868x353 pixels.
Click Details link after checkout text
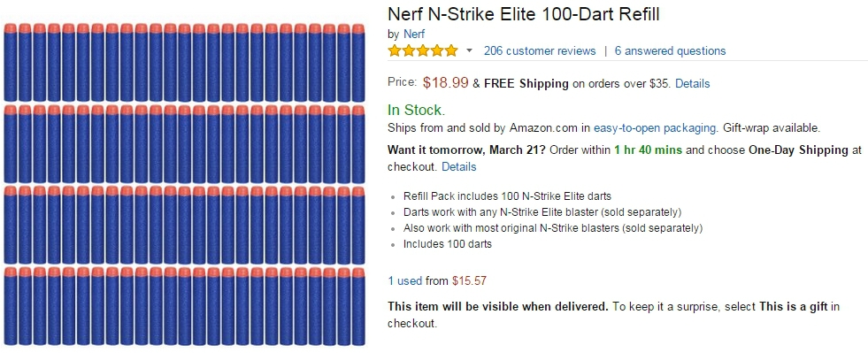(459, 166)
